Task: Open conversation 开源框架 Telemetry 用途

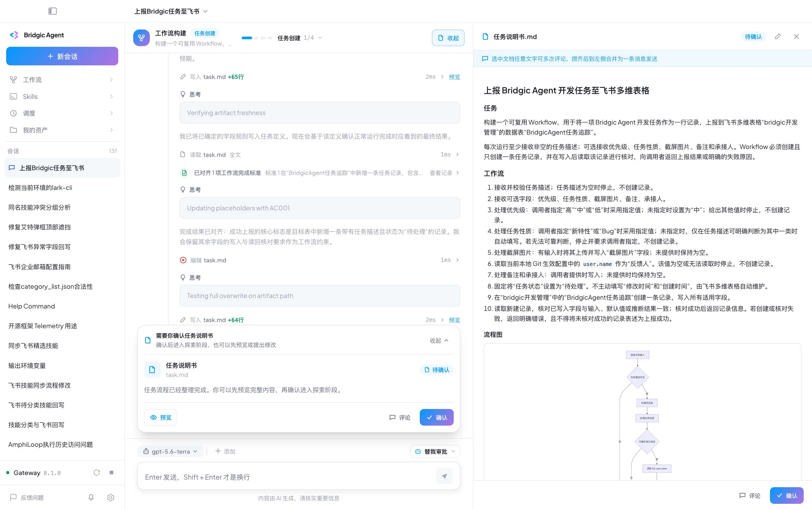Action: [x=62, y=326]
